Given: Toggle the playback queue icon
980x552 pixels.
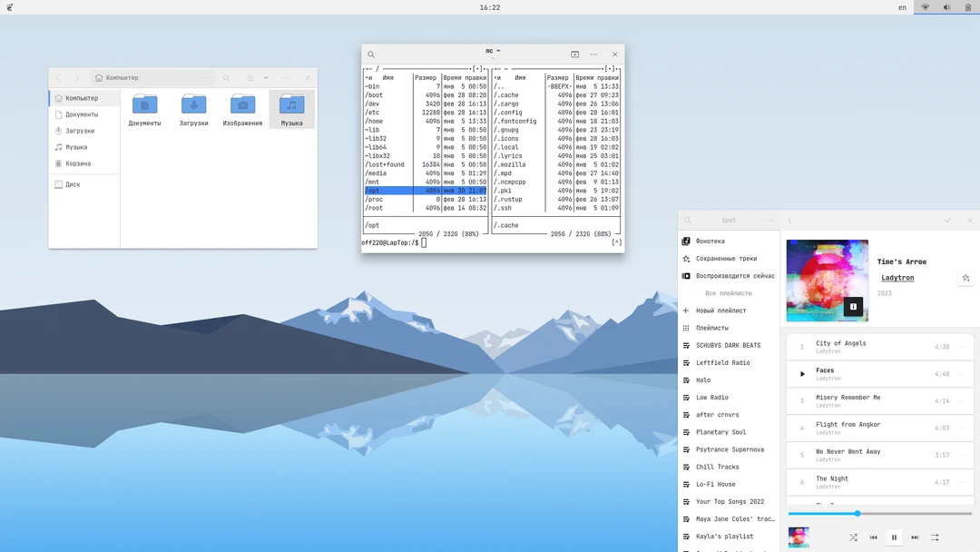Looking at the screenshot, I should (x=935, y=537).
